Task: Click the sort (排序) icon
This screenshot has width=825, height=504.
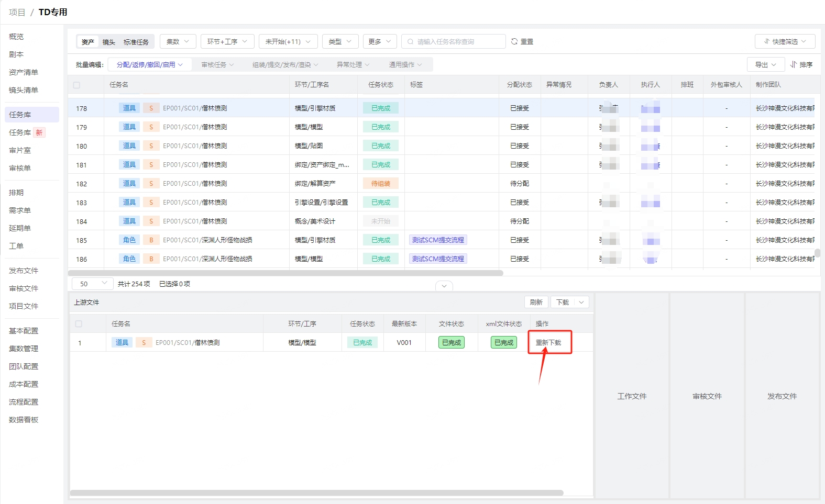Action: point(794,64)
